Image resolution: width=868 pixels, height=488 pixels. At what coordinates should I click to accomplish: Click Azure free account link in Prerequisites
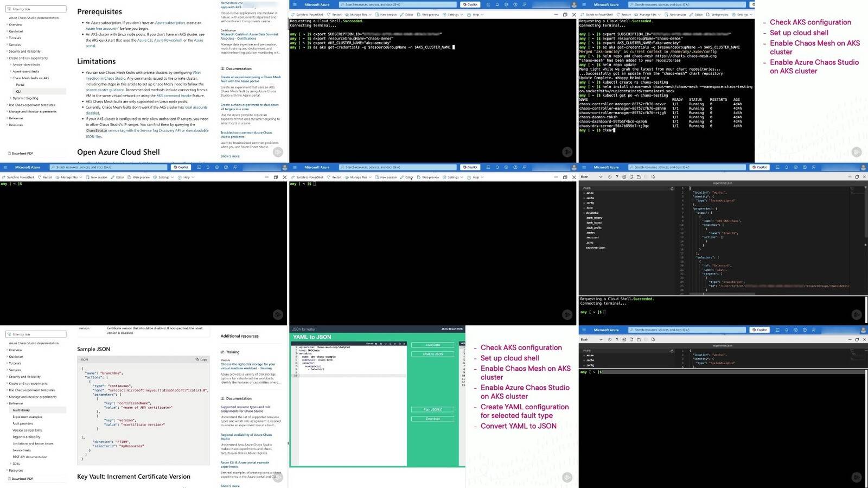click(x=101, y=28)
